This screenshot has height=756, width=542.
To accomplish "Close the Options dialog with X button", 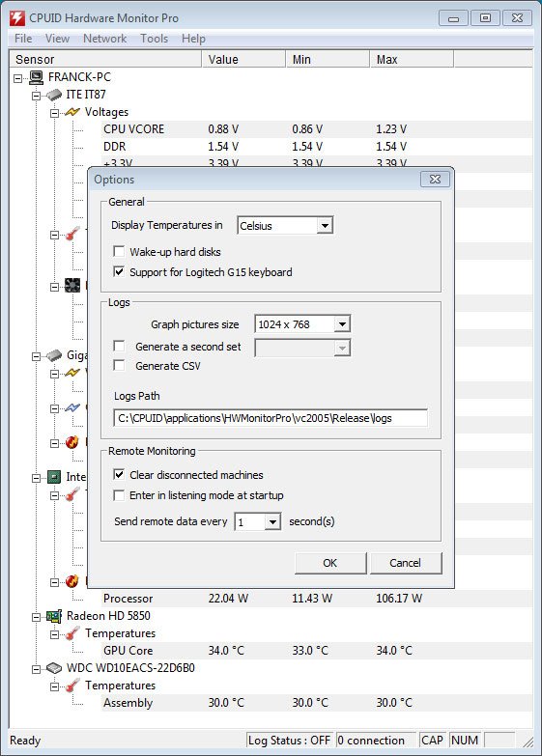I will coord(435,180).
